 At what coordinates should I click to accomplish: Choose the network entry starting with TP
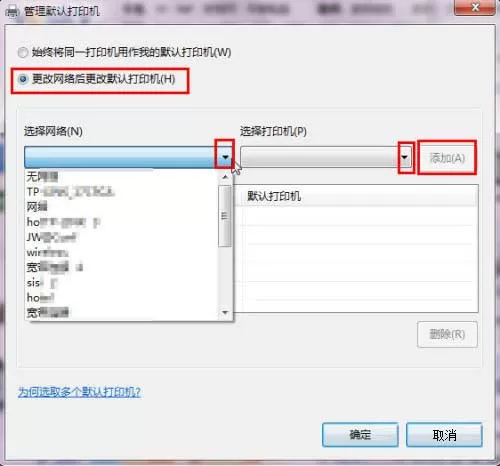pos(122,192)
